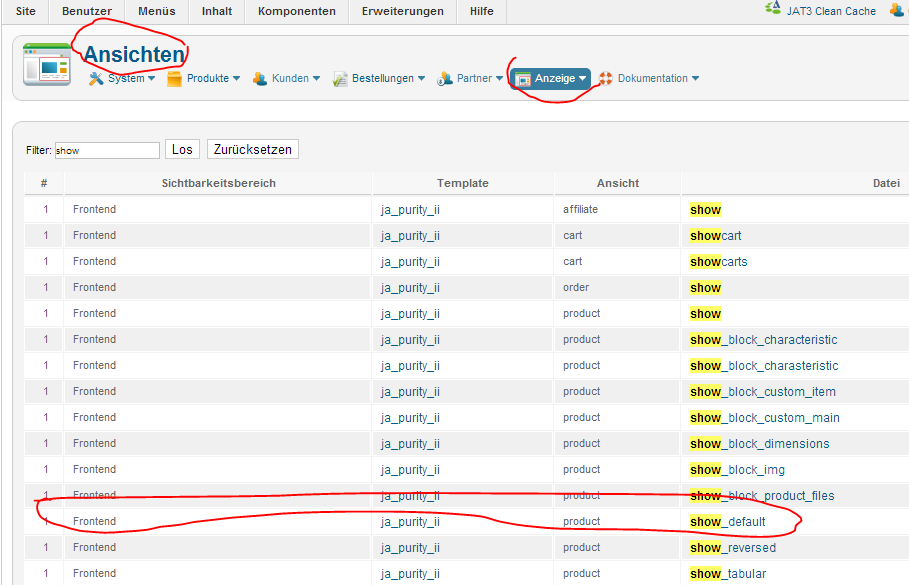This screenshot has width=909, height=585.
Task: Select the Benutzer menu item
Action: click(x=87, y=11)
